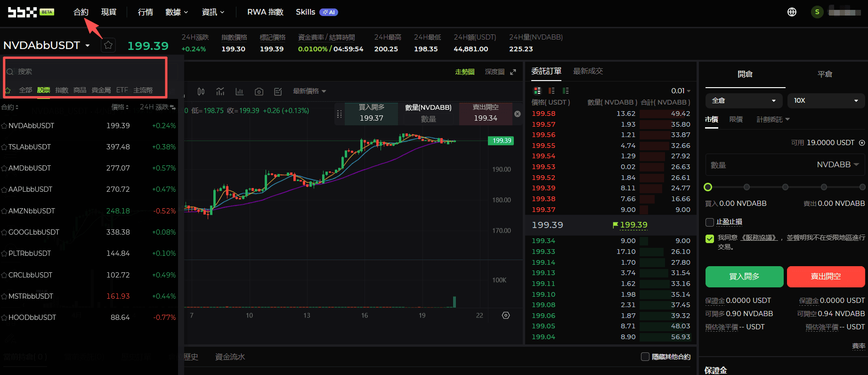Click the add funds plus icon

click(862, 143)
